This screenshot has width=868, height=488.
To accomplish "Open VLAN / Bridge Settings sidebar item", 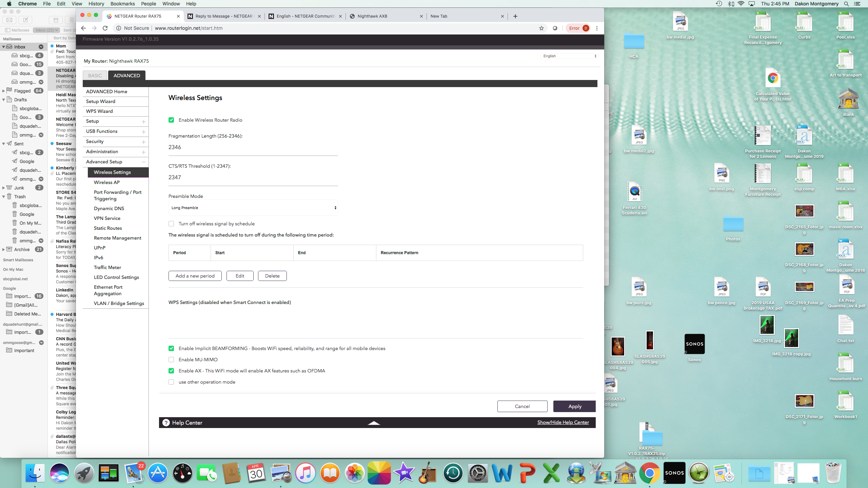I will 119,303.
